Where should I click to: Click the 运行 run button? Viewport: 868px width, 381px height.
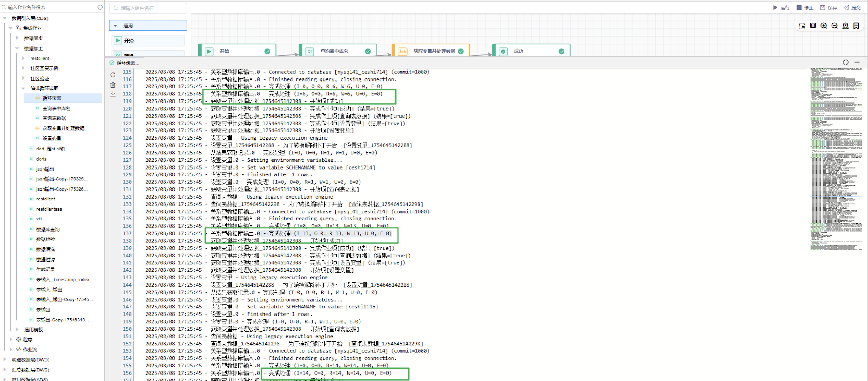coord(781,7)
